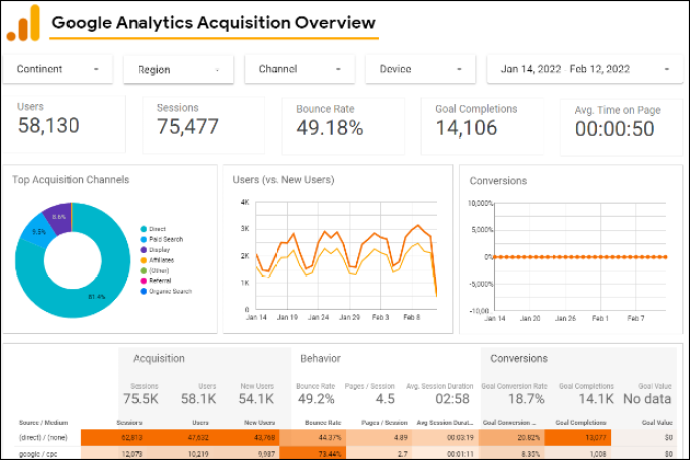The width and height of the screenshot is (690, 460).
Task: Select the Bounce Rate 49.18% scorecard
Action: coord(343,126)
